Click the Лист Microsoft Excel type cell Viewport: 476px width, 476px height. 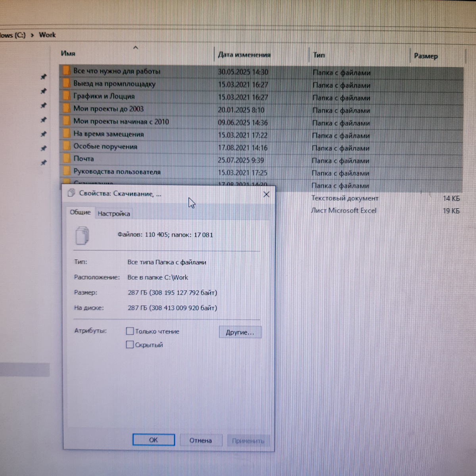[344, 210]
